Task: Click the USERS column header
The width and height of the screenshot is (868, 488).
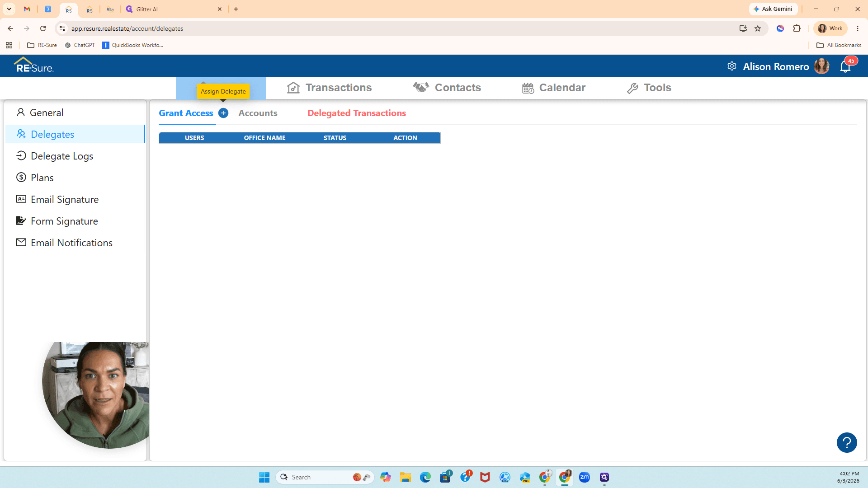Action: (x=194, y=138)
